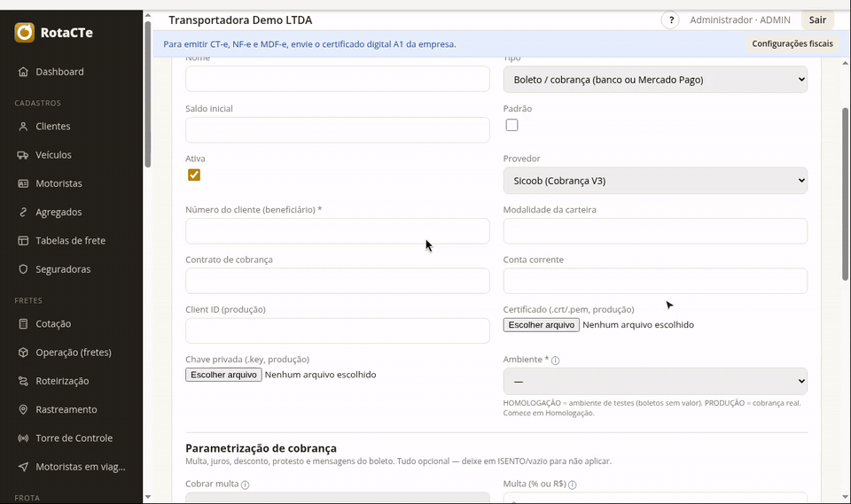
Task: Click the RotaCTe logo icon
Action: 25,33
